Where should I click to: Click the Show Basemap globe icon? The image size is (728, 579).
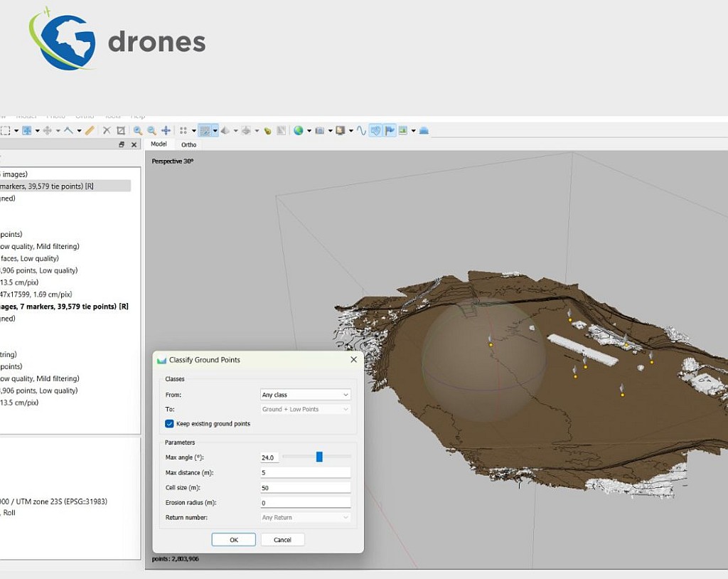pos(299,130)
